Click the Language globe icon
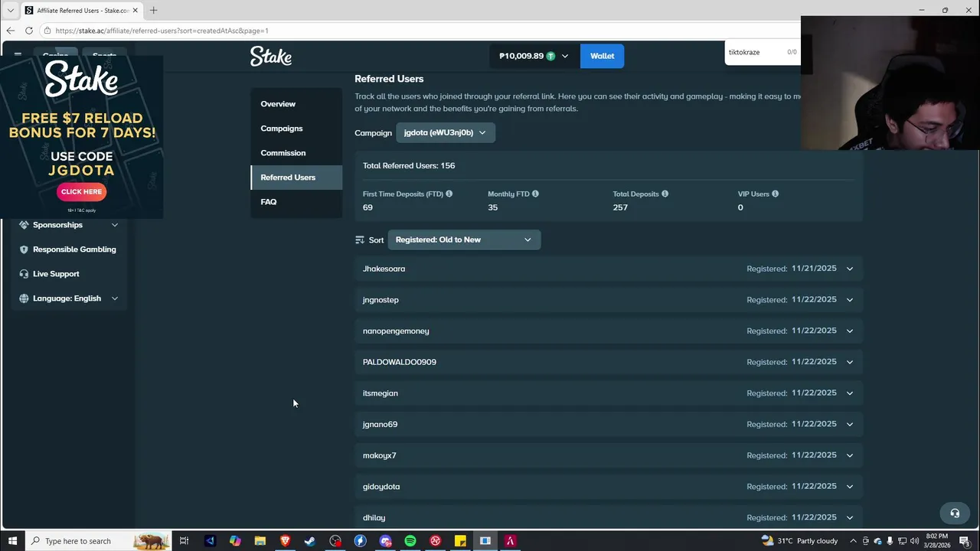Viewport: 980px width, 551px height. coord(24,298)
